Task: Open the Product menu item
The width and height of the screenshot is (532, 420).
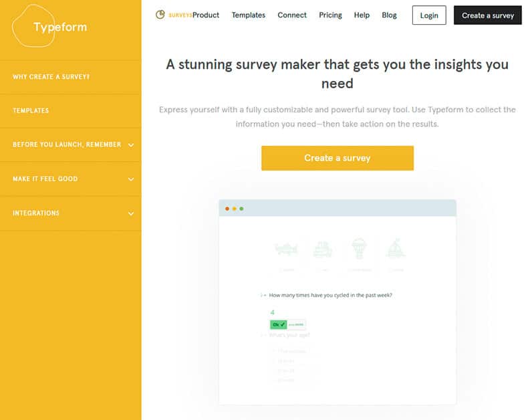Action: pos(206,15)
